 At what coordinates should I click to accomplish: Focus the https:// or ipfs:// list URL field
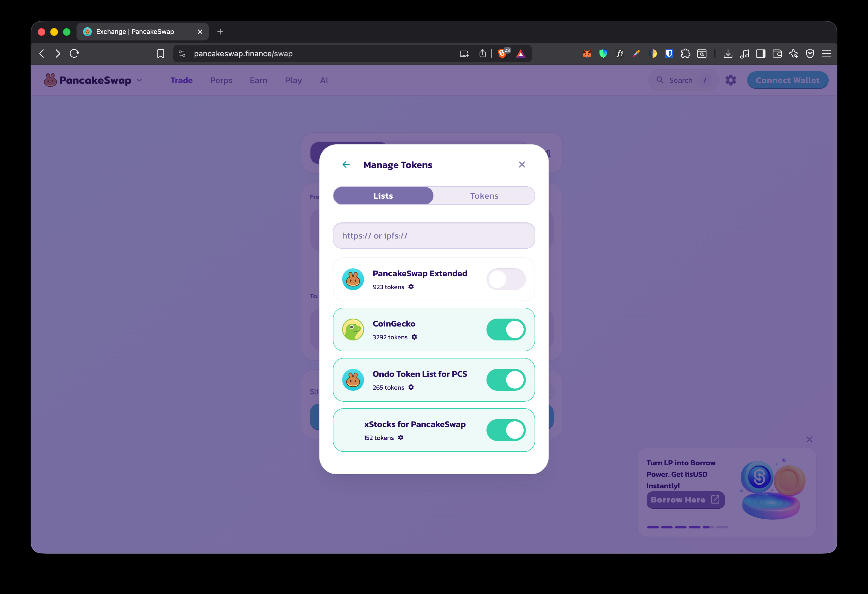click(434, 236)
